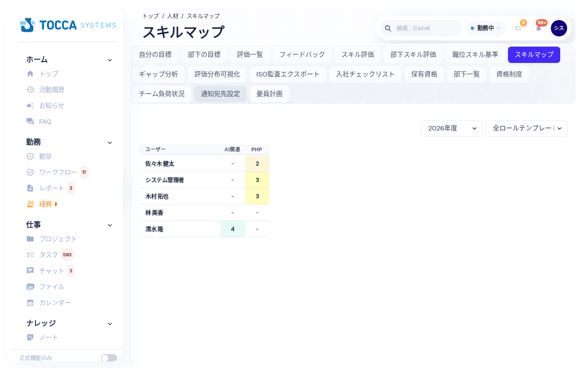
Task: Switch to the 自分の目標 tab
Action: coord(155,55)
